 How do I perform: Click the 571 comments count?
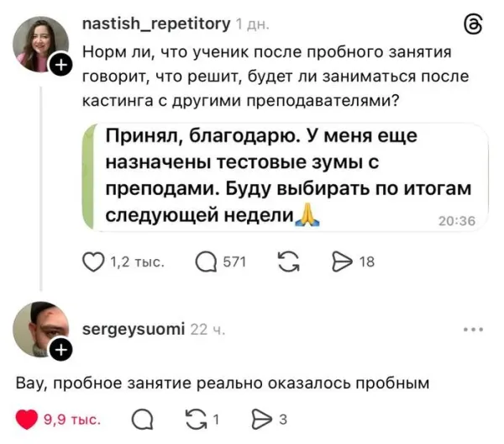click(x=233, y=262)
